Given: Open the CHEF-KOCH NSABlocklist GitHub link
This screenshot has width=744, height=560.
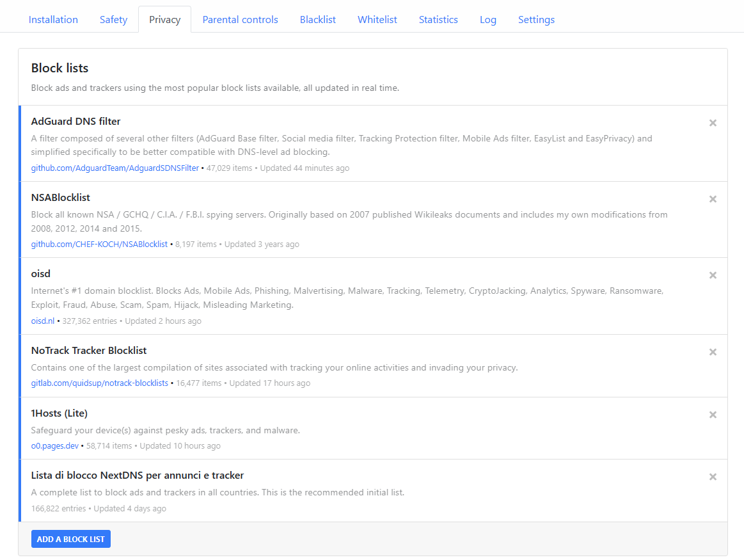Looking at the screenshot, I should click(x=99, y=244).
